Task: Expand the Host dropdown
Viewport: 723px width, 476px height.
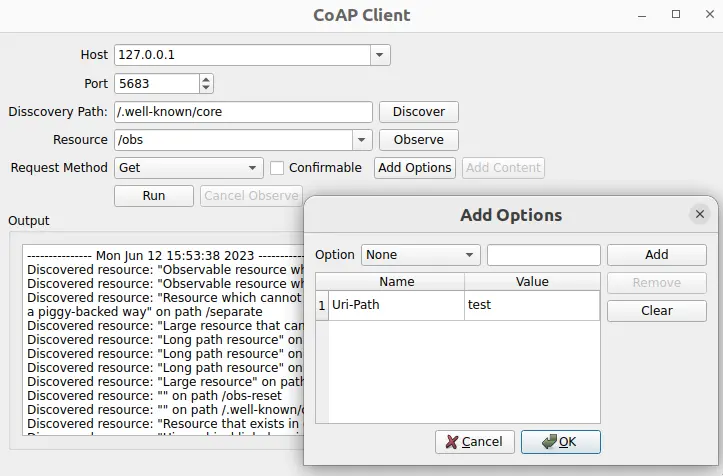Action: point(379,55)
